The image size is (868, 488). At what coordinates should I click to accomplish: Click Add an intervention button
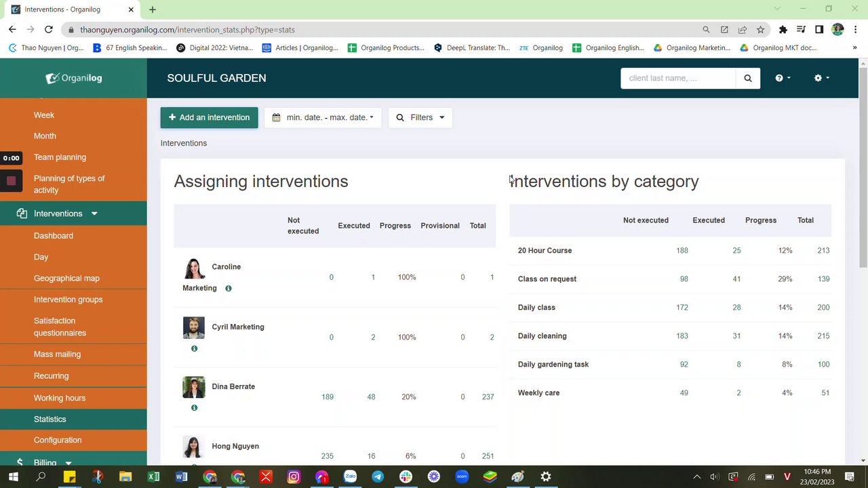(x=209, y=117)
